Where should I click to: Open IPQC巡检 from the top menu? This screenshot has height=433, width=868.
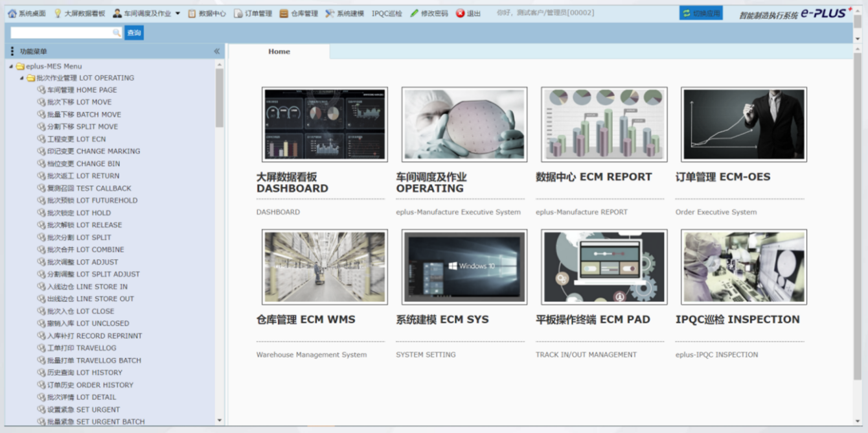pos(387,14)
